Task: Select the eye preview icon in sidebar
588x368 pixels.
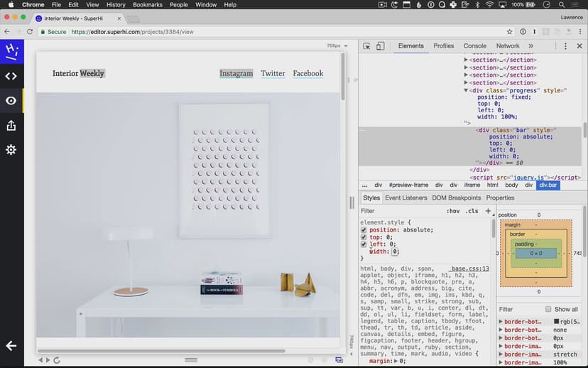Action: click(11, 101)
